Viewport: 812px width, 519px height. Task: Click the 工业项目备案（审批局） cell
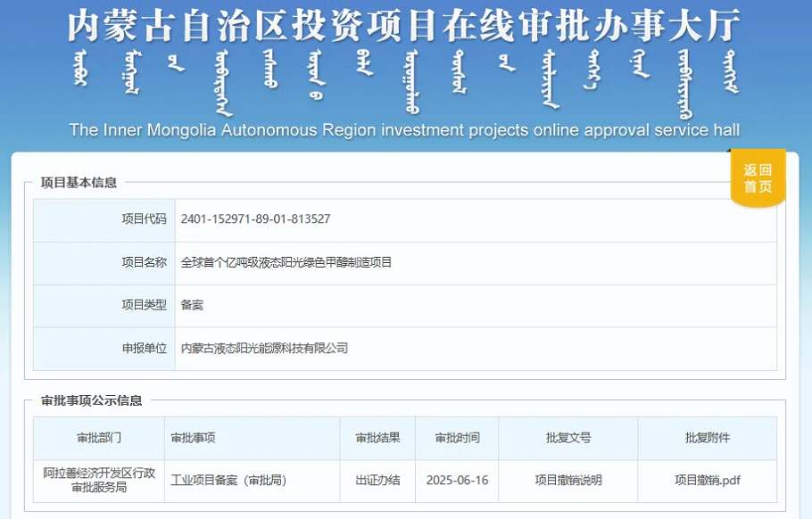(229, 480)
